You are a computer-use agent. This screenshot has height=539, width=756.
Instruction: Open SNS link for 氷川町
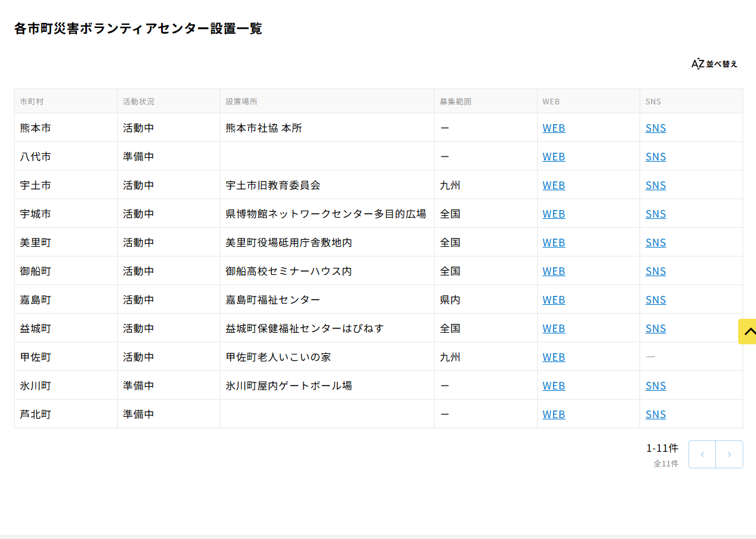click(655, 386)
